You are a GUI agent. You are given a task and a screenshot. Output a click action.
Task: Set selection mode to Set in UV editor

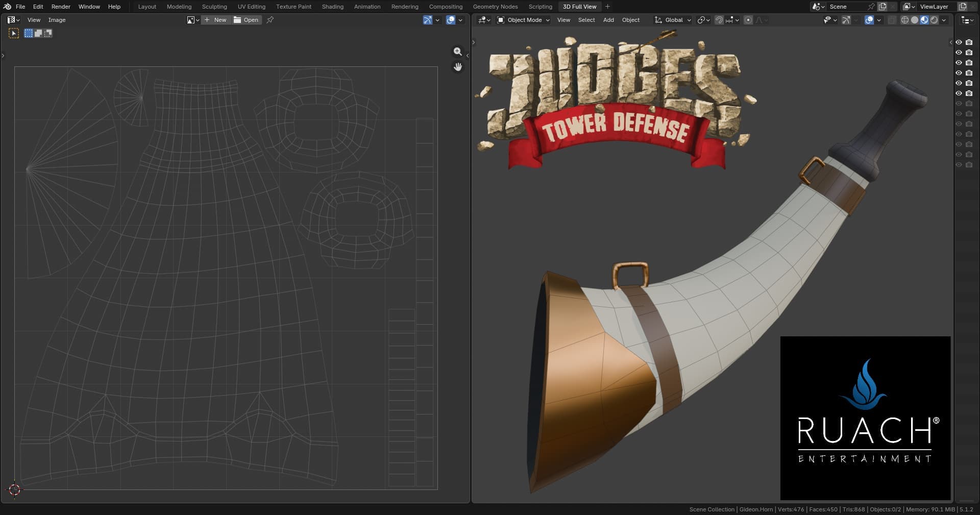[29, 33]
